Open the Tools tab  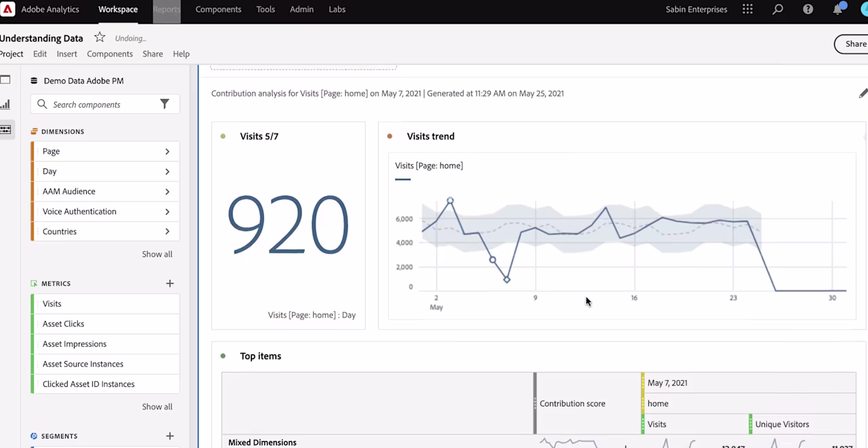tap(266, 10)
